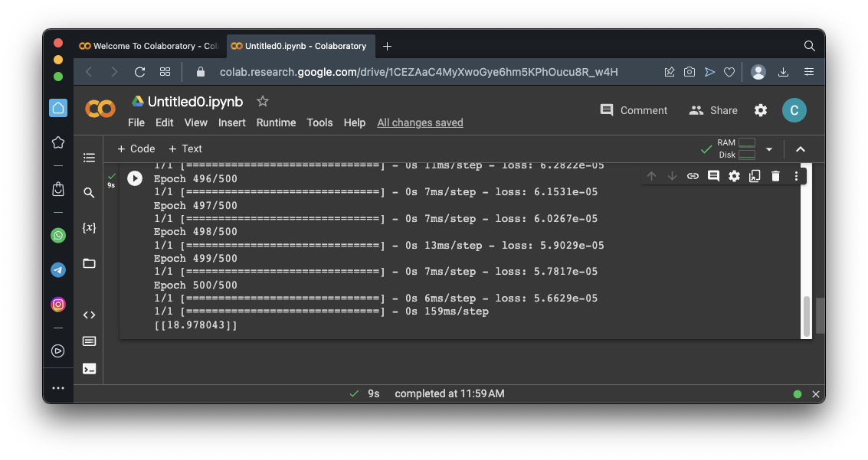Open the variables inspector {x} panel

tap(89, 228)
